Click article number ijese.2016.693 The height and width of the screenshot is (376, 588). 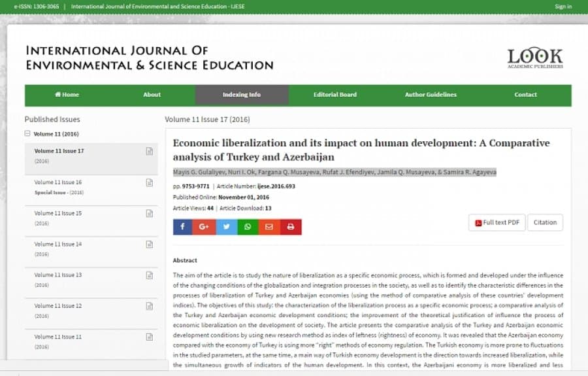(x=276, y=186)
